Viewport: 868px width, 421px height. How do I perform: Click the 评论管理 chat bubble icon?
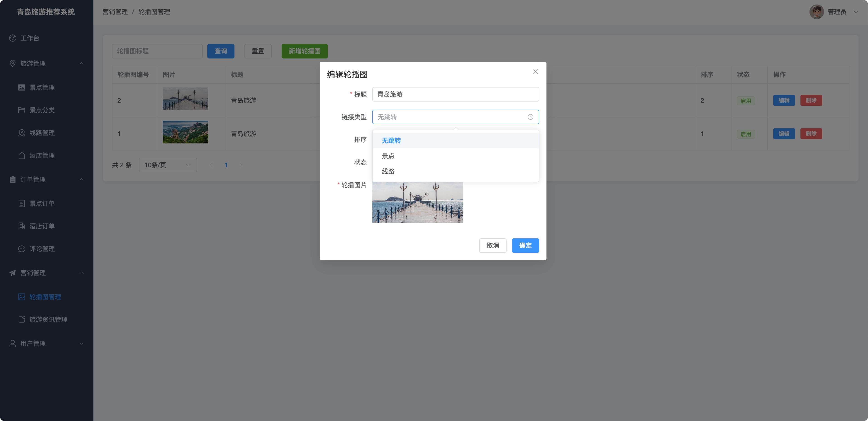click(22, 249)
